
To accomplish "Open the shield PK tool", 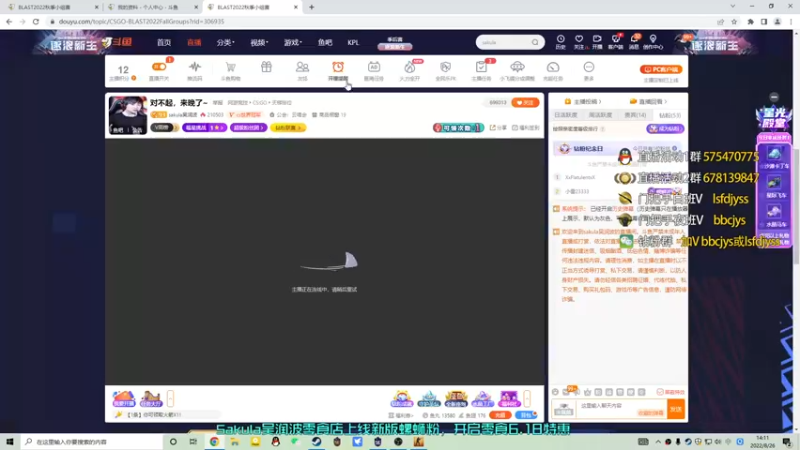I will click(x=445, y=67).
